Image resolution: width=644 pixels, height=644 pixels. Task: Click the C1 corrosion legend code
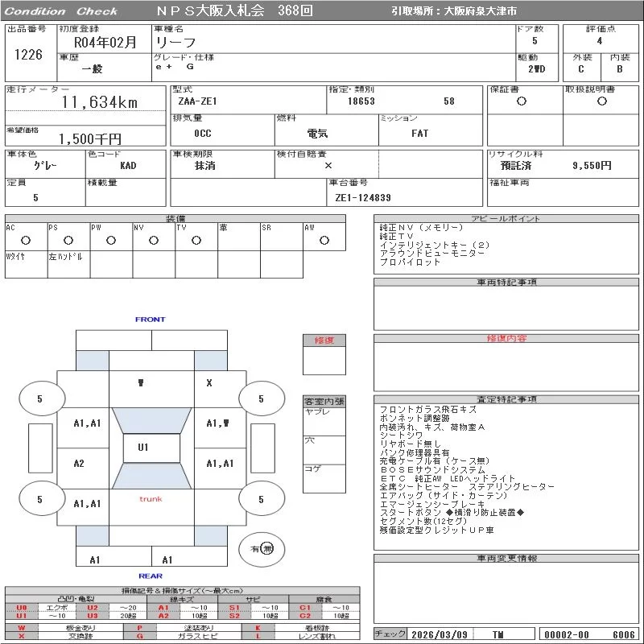(x=305, y=608)
